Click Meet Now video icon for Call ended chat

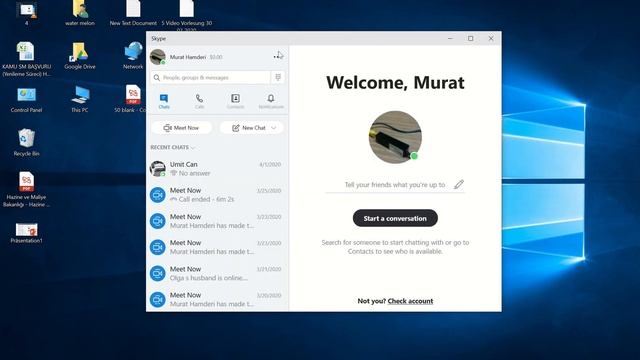[x=158, y=195]
